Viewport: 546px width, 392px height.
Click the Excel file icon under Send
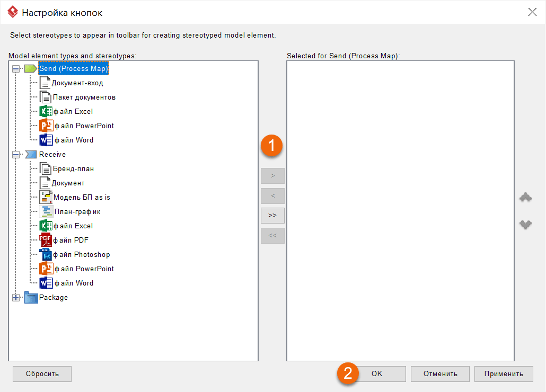[x=46, y=112]
